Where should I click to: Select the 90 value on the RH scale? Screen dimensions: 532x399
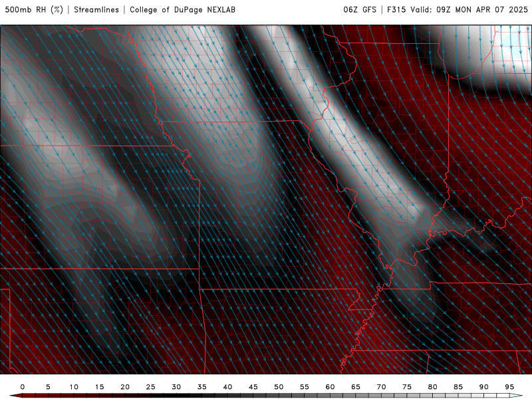(483, 387)
